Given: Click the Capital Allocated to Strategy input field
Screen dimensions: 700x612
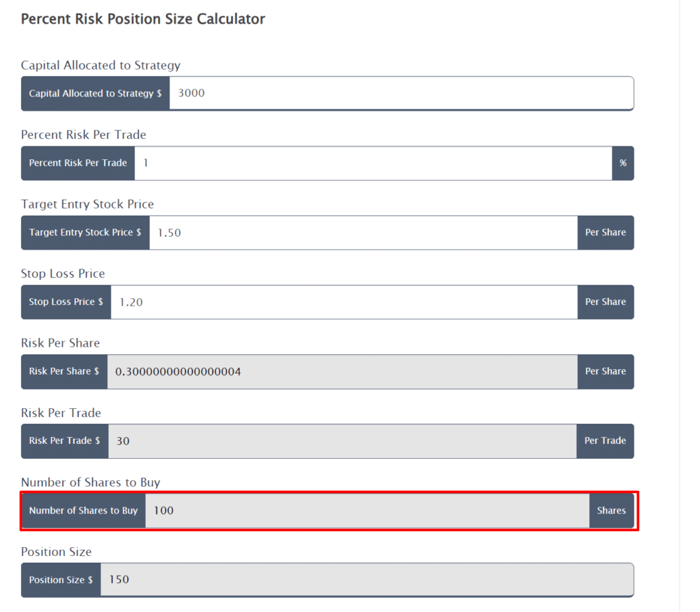Looking at the screenshot, I should pos(401,93).
